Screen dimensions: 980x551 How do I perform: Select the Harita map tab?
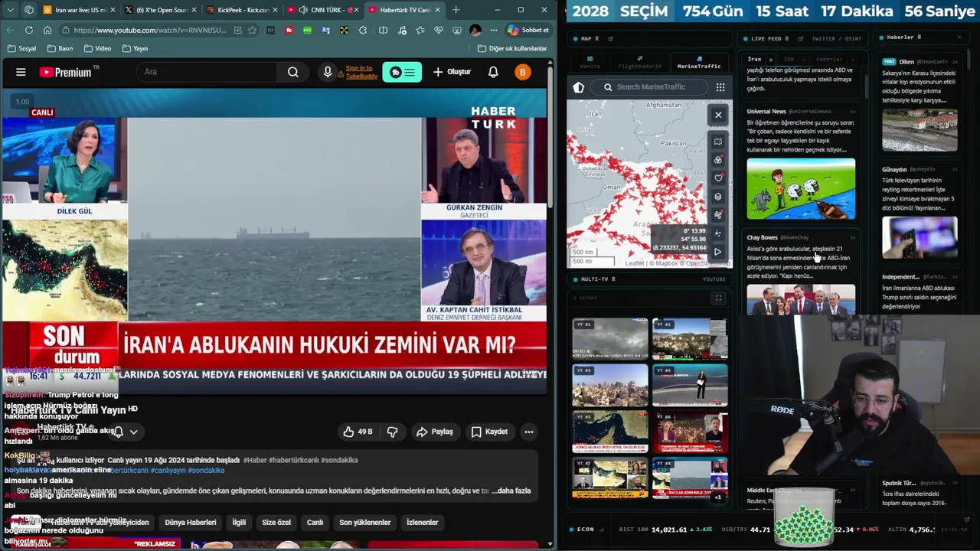590,63
